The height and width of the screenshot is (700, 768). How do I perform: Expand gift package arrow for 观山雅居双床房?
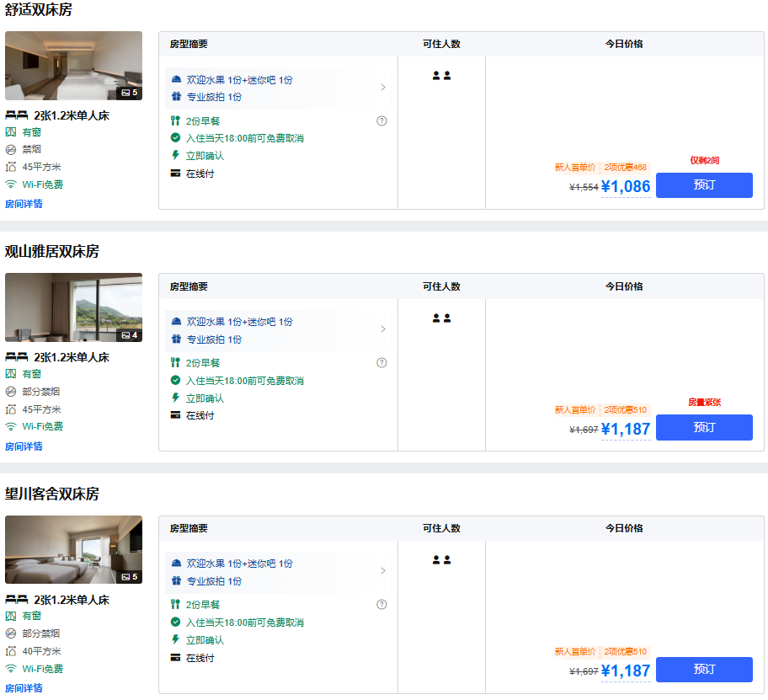tap(383, 329)
